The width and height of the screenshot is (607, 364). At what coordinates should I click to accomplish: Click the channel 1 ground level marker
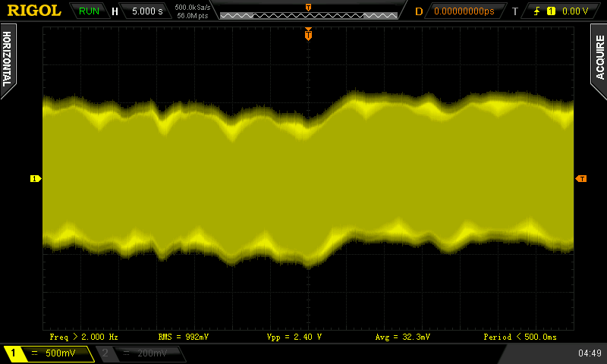tap(36, 178)
